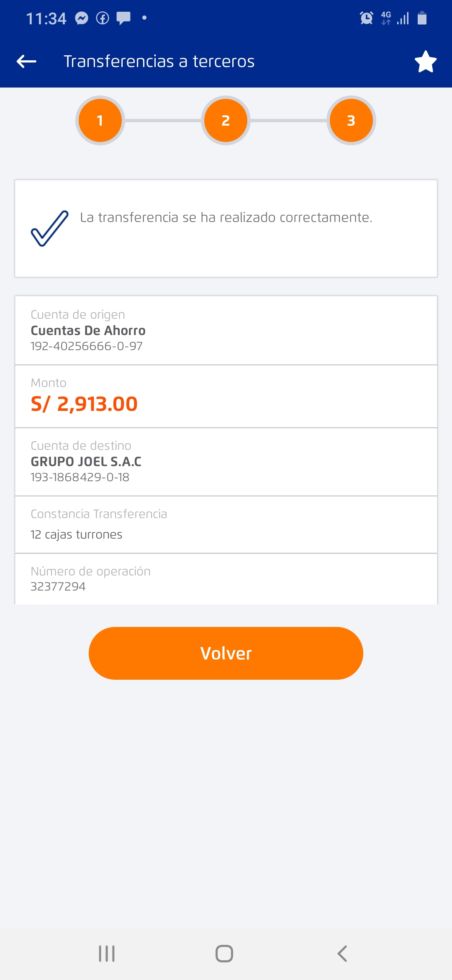This screenshot has height=980, width=452.
Task: Tap the amount S/ 2,913.00
Action: pos(84,404)
